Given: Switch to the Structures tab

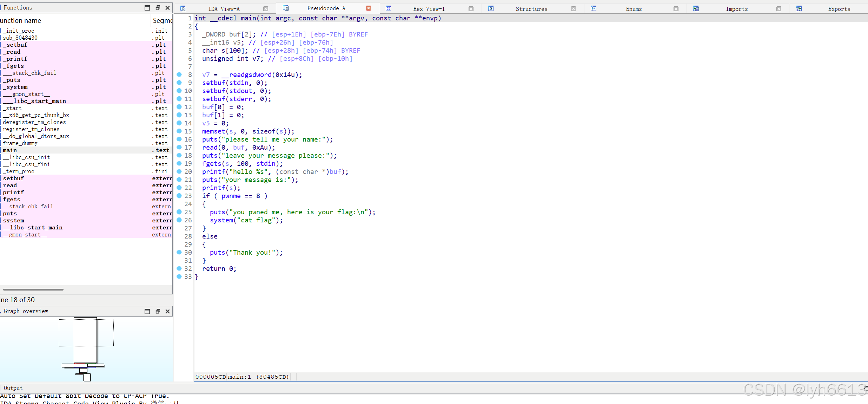Looking at the screenshot, I should click(x=531, y=9).
